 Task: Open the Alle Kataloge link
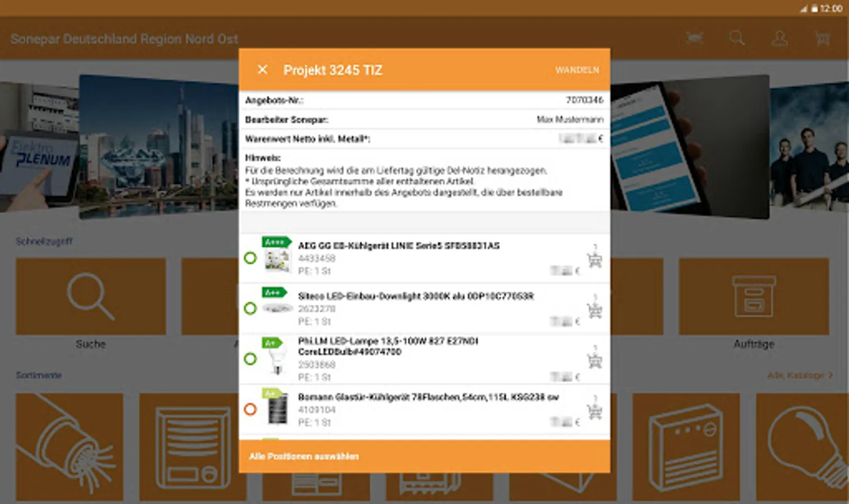(x=800, y=375)
